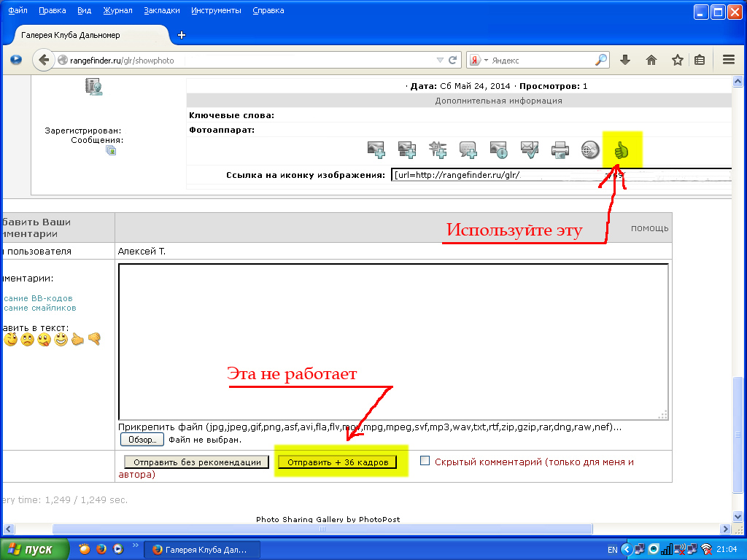
Task: Click the Photo Sharing Gallery by PhotoPost text
Action: [328, 519]
